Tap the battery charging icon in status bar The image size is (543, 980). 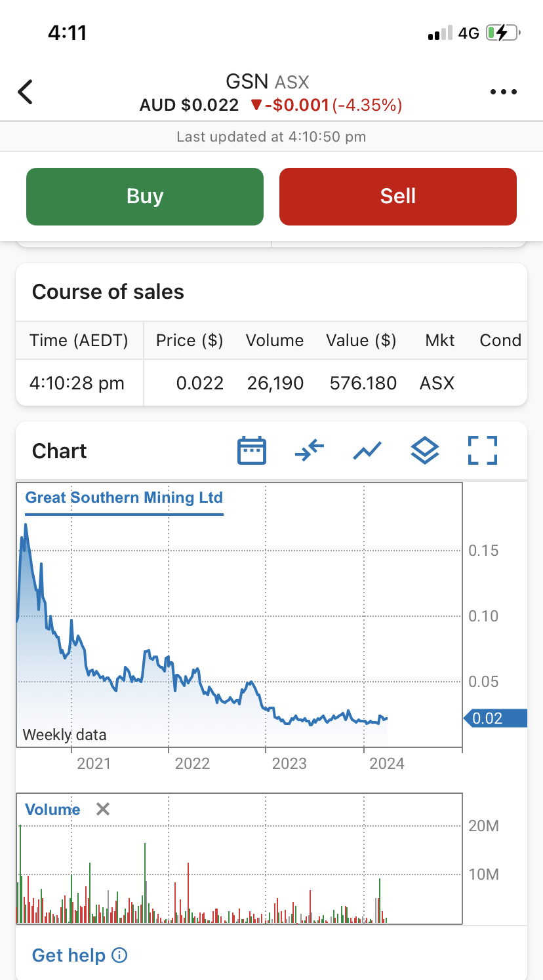coord(502,33)
